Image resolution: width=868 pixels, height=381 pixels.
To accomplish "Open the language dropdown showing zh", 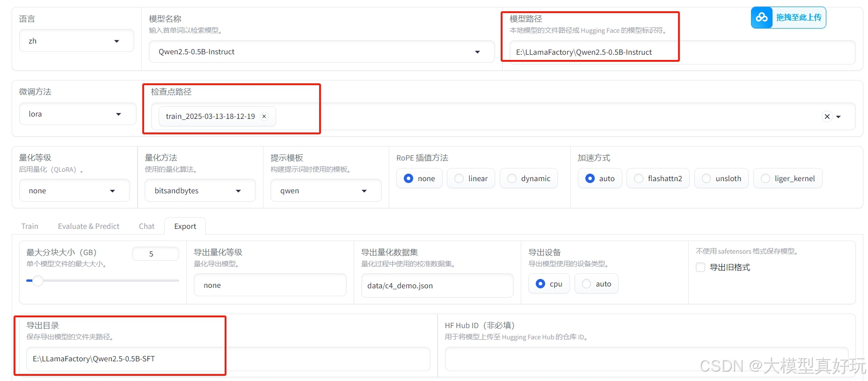I will pyautogui.click(x=76, y=41).
